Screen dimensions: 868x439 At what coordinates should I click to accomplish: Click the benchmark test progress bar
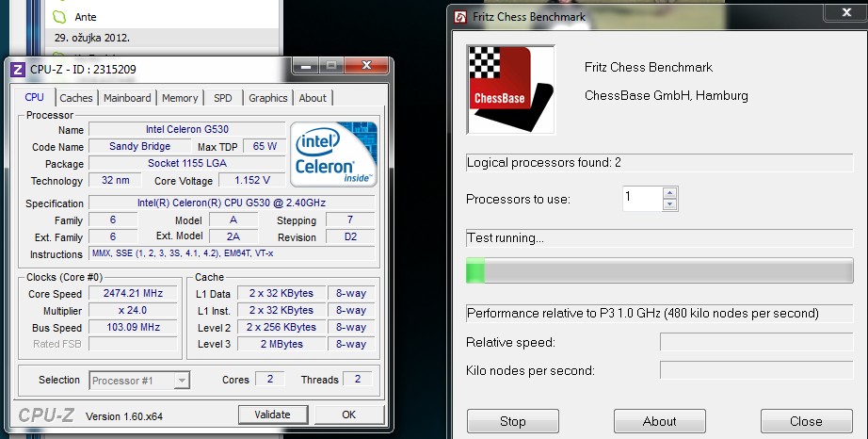click(659, 270)
